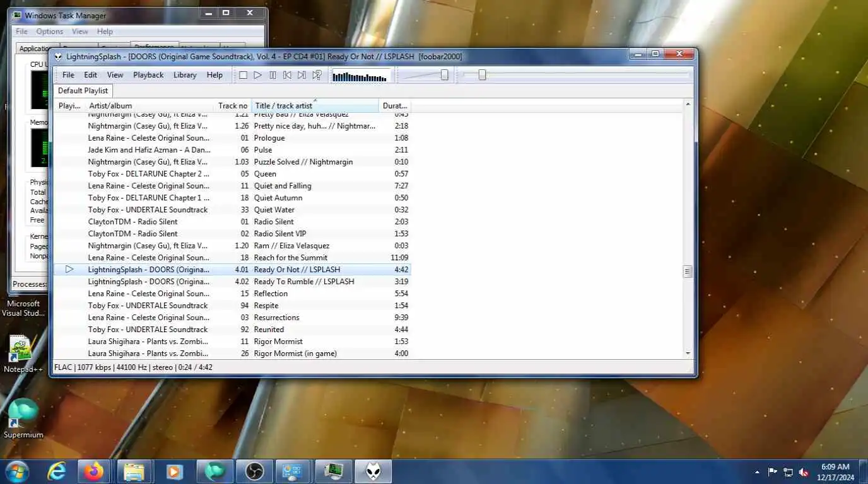Skip to the next track
868x484 pixels.
(x=302, y=75)
